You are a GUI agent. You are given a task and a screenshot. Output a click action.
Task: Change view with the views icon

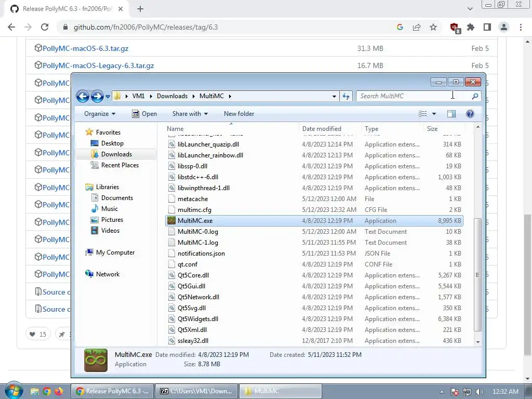click(423, 114)
